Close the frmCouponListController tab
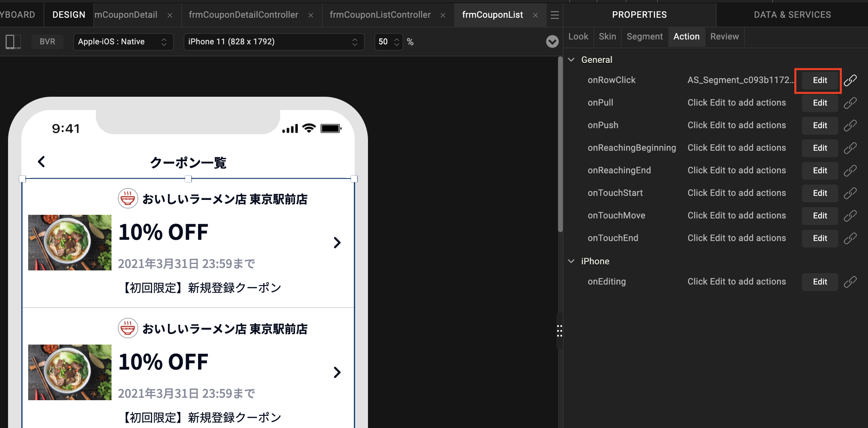This screenshot has height=428, width=868. [443, 15]
